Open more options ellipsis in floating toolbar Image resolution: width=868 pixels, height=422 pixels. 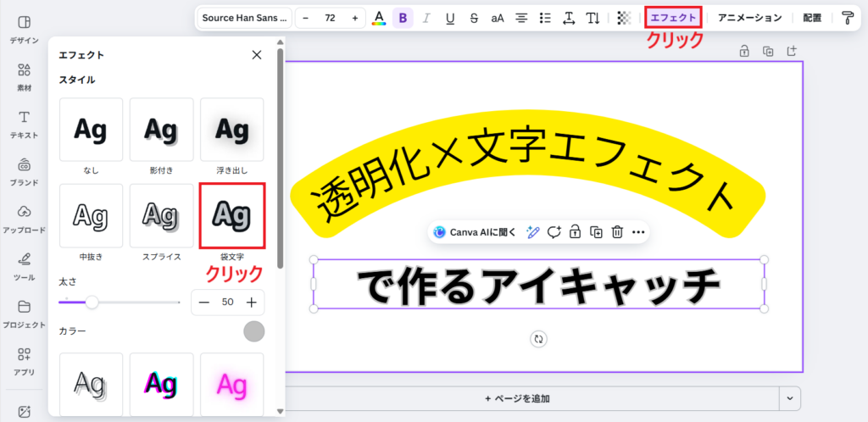coord(638,231)
